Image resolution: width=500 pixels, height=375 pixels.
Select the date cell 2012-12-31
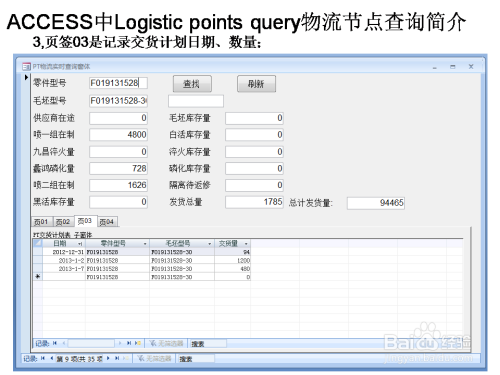(64, 252)
